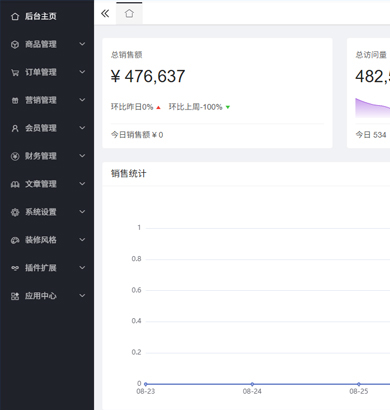Click the 订单管理 shopping cart icon
390x410 pixels.
(x=15, y=72)
